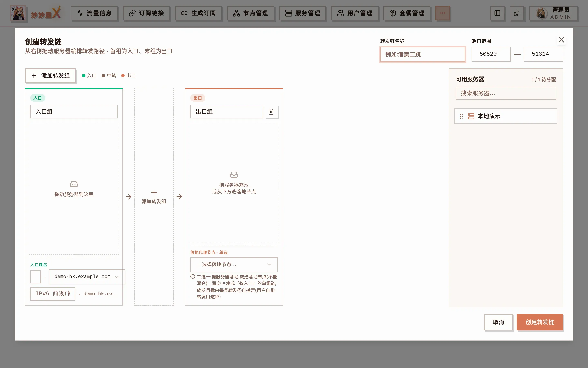Edit the 出口组 name field
Image resolution: width=588 pixels, height=368 pixels.
tap(226, 112)
